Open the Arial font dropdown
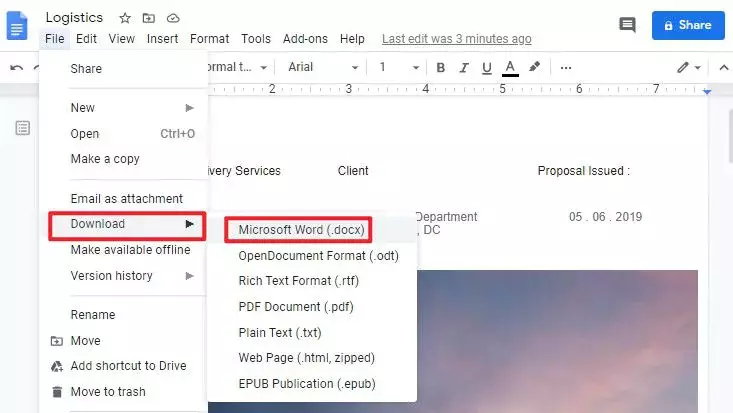The width and height of the screenshot is (733, 413). pyautogui.click(x=323, y=67)
